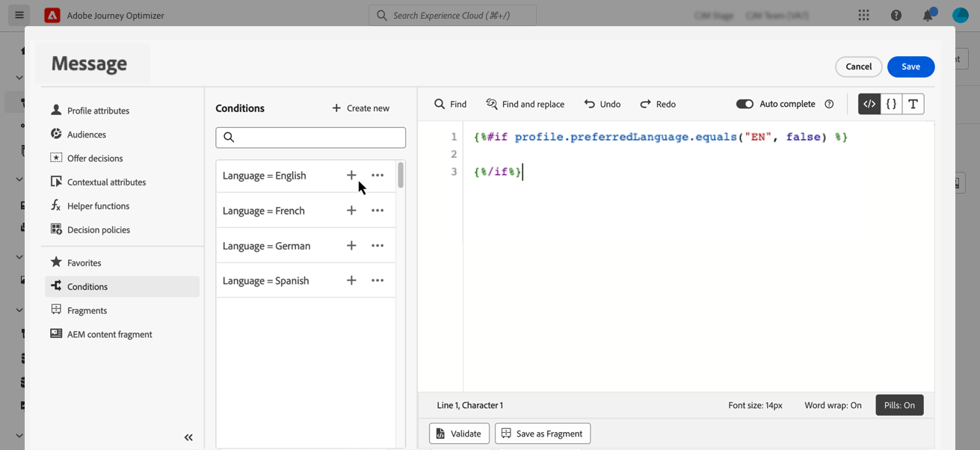Click the Find magnifier icon in editor toolbar
Screen dimensions: 980x450
(x=440, y=104)
